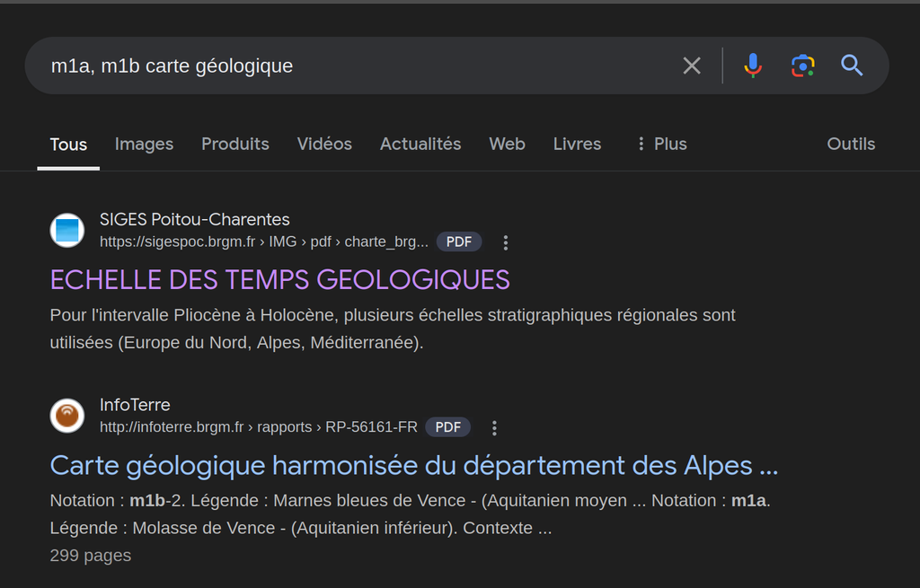Select the Produits tab
The height and width of the screenshot is (588, 920).
tap(235, 144)
